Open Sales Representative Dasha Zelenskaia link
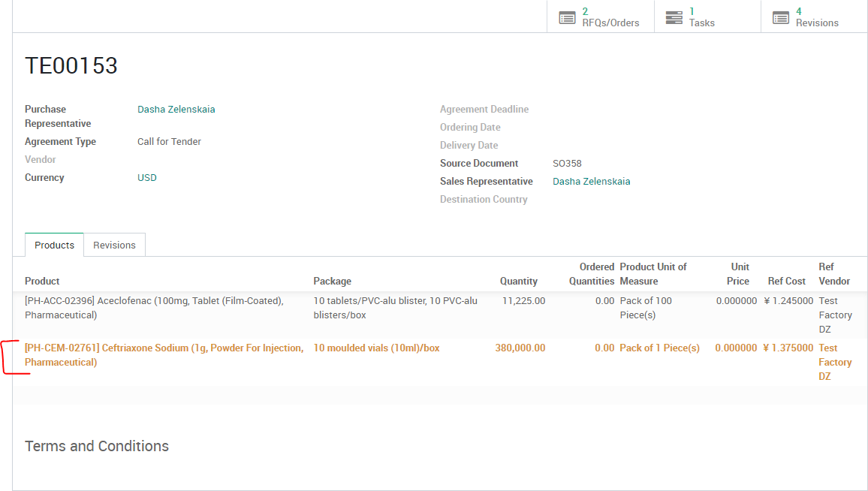This screenshot has width=868, height=491. [x=591, y=181]
